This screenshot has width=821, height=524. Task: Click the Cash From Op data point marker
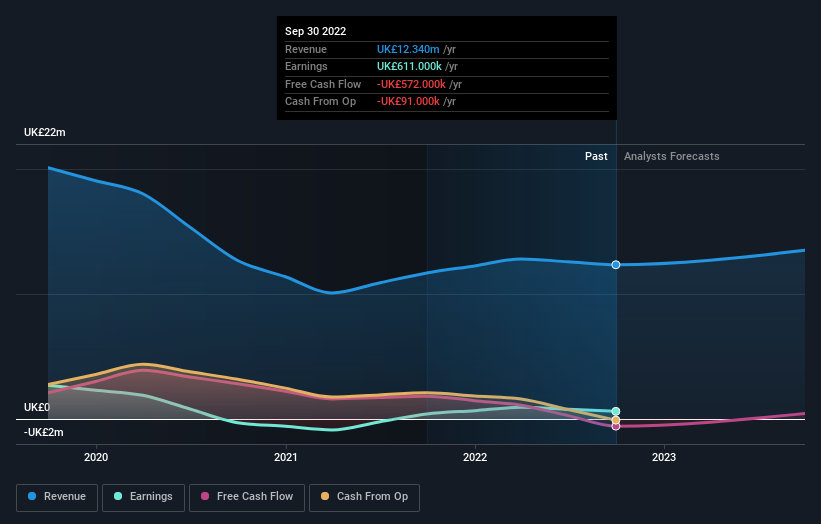[616, 420]
